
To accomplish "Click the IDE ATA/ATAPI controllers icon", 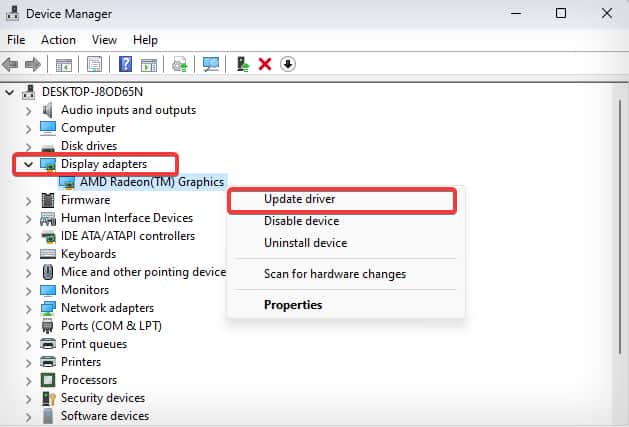I will 48,236.
